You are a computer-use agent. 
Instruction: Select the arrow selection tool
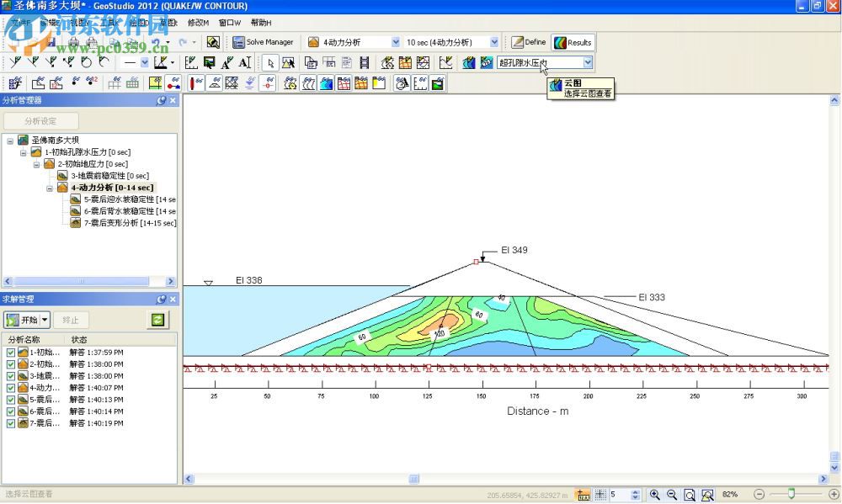coord(270,63)
